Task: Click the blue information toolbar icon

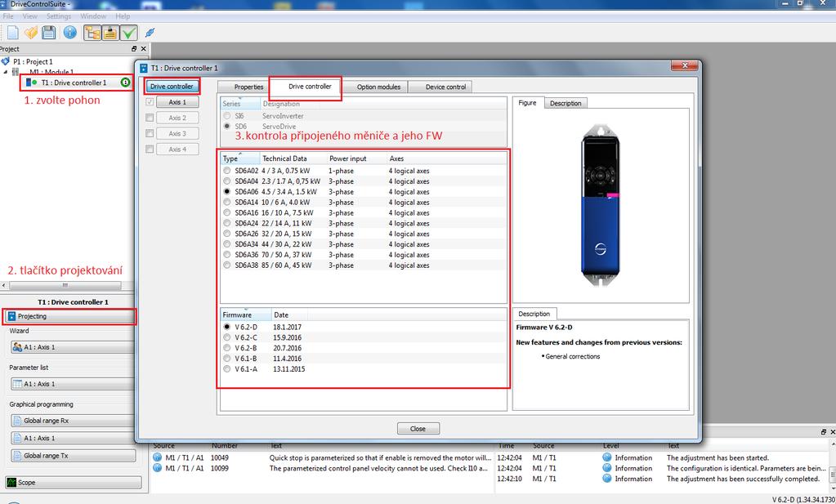Action: [69, 33]
